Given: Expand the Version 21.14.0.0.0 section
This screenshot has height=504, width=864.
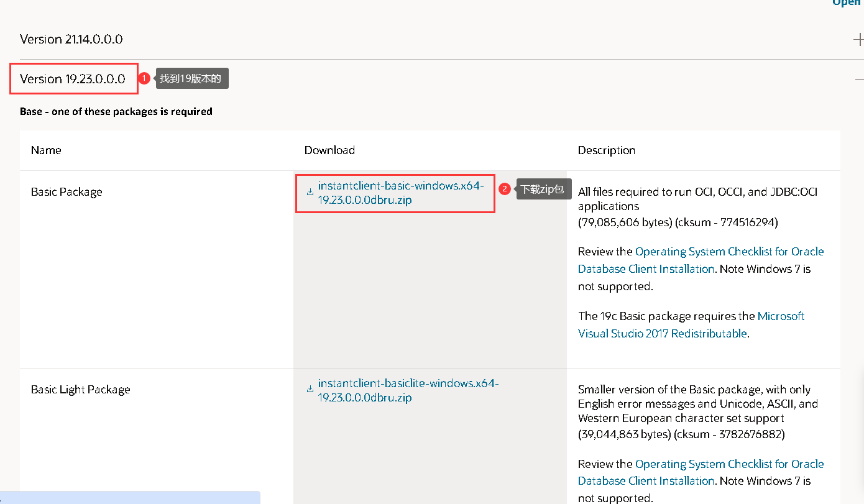Looking at the screenshot, I should tap(71, 39).
